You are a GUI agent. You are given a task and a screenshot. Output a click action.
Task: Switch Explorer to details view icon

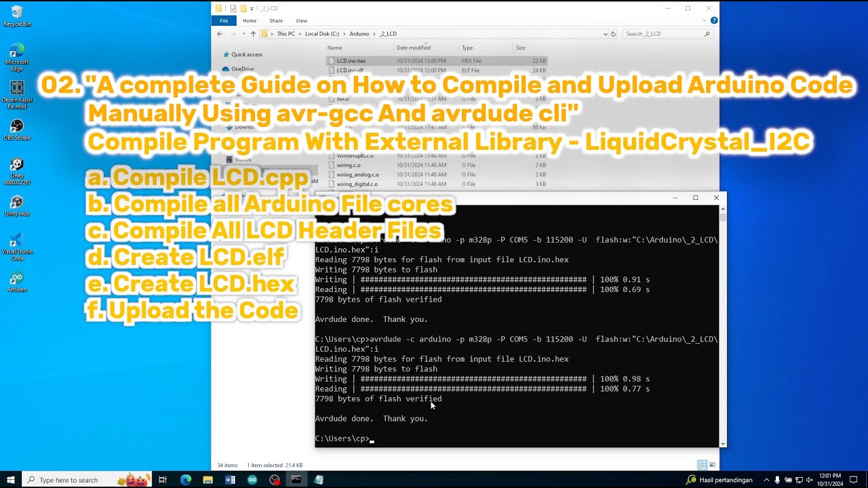click(x=702, y=465)
